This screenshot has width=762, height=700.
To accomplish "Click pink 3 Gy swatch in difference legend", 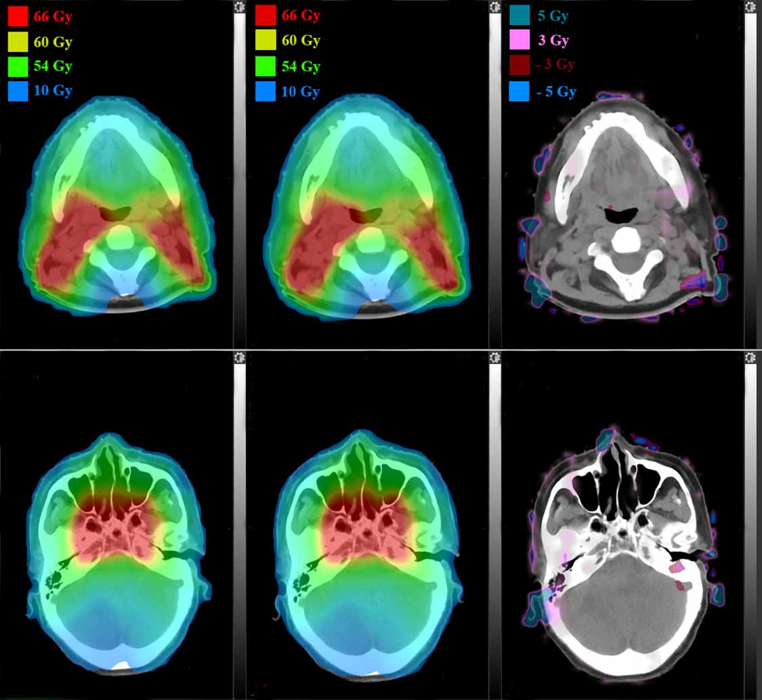I will click(519, 40).
